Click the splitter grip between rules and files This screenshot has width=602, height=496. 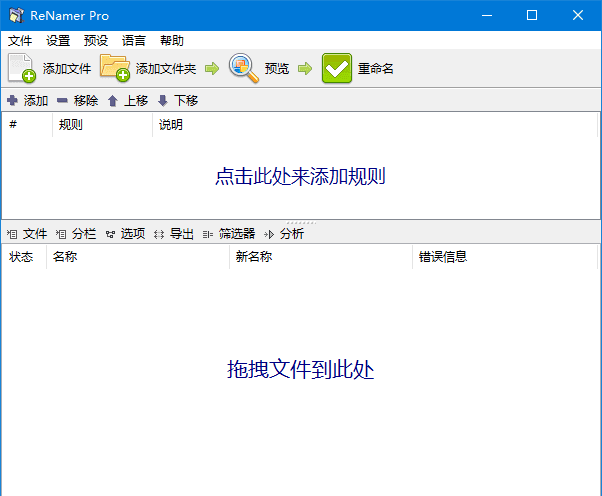(x=301, y=223)
